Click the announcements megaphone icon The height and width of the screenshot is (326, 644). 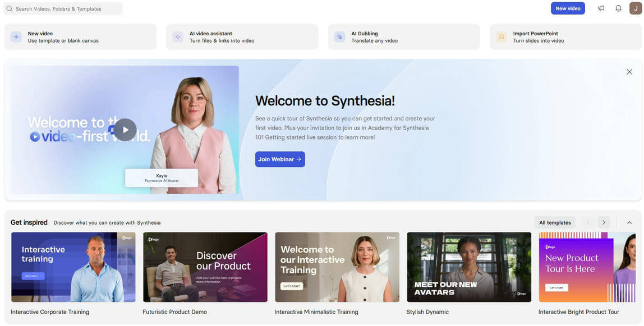pyautogui.click(x=601, y=8)
